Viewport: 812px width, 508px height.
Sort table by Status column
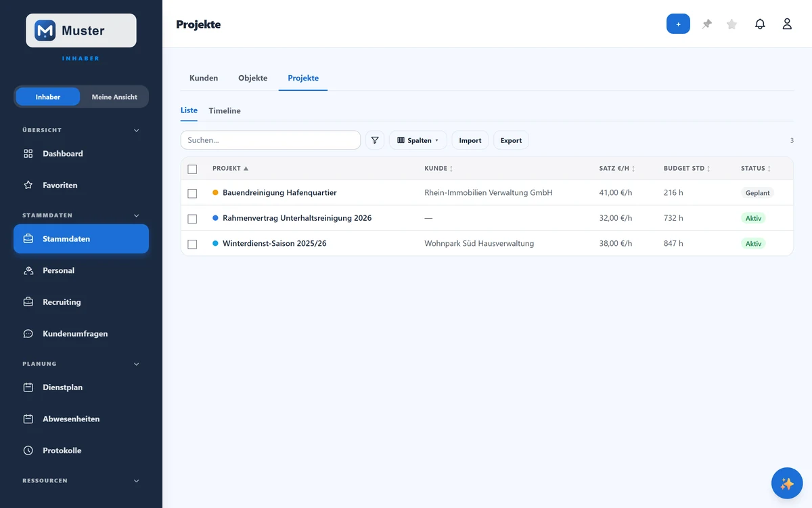pos(756,169)
